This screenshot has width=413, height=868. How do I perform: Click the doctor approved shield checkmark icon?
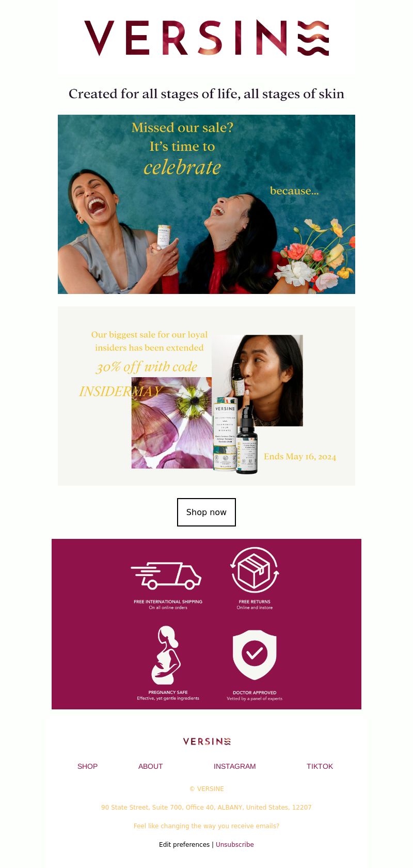[255, 655]
